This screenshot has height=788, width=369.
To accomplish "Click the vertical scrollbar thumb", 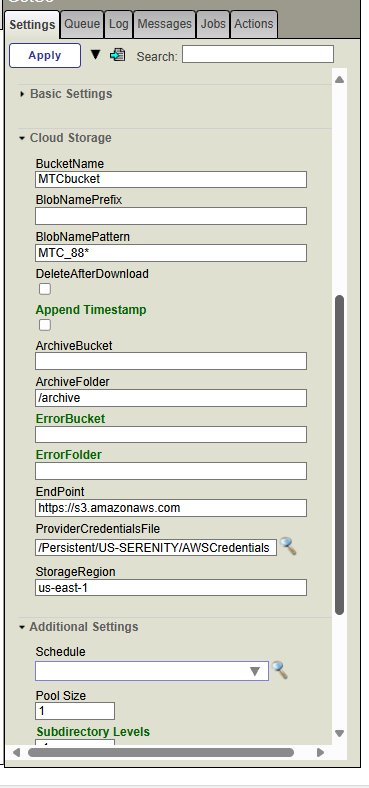I will pos(339,455).
